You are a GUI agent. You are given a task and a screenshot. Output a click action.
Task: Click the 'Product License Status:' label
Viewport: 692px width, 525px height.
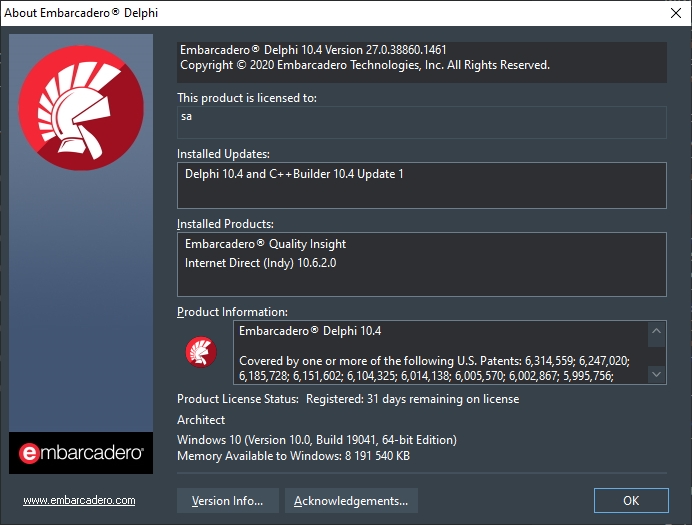point(238,399)
